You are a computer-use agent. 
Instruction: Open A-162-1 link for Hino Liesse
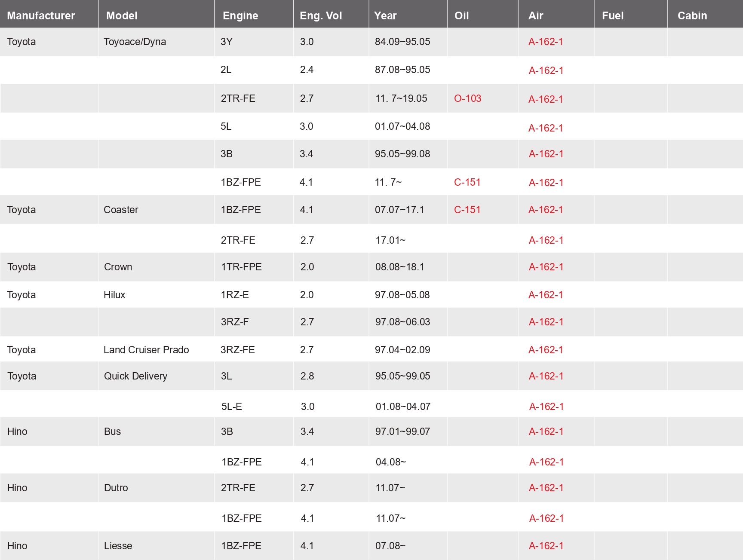(546, 546)
